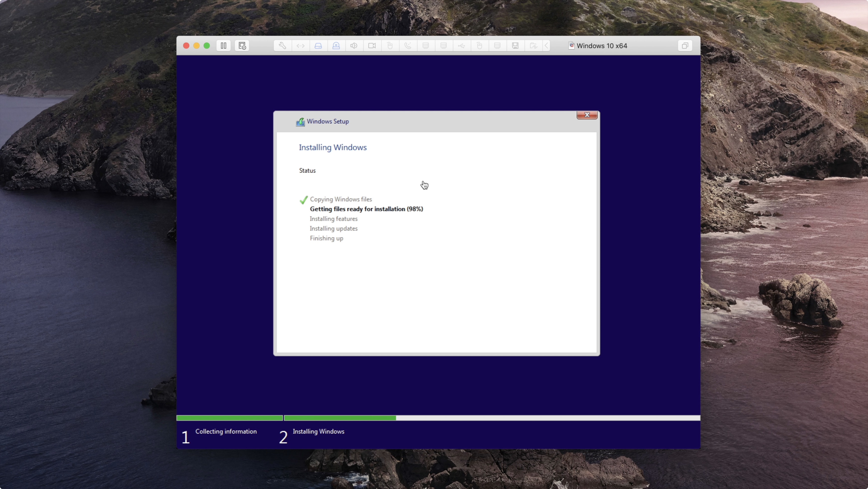Open the VM configuration wrench tool
This screenshot has width=868, height=489.
[x=282, y=46]
